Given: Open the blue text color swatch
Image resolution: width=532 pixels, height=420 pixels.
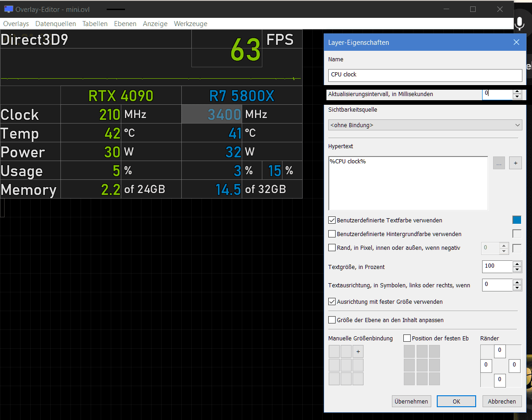Looking at the screenshot, I should pos(517,220).
